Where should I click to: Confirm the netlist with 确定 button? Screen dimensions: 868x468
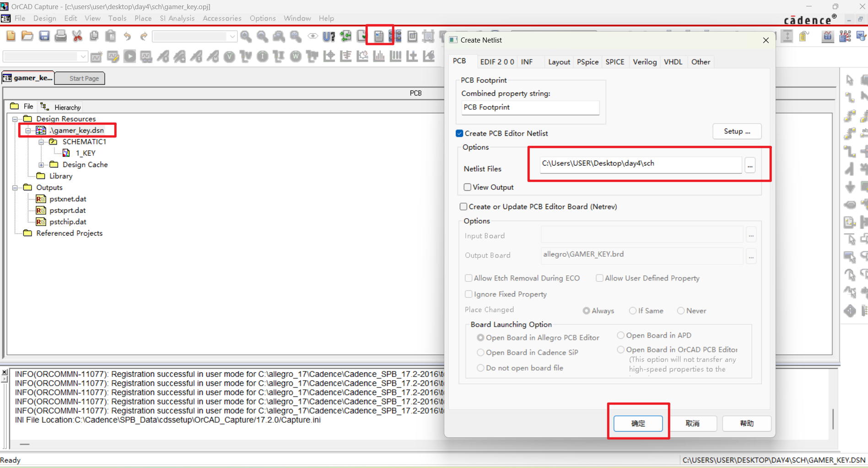[x=638, y=423]
